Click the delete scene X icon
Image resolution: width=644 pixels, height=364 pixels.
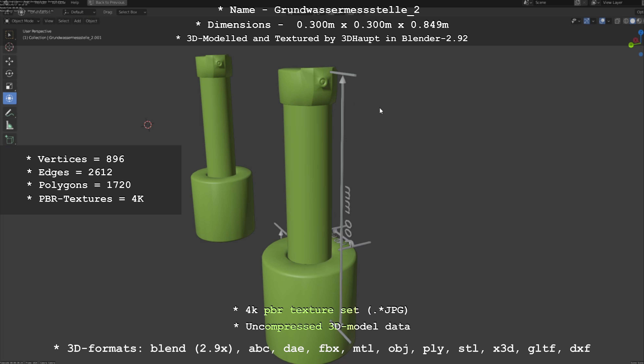(x=584, y=2)
